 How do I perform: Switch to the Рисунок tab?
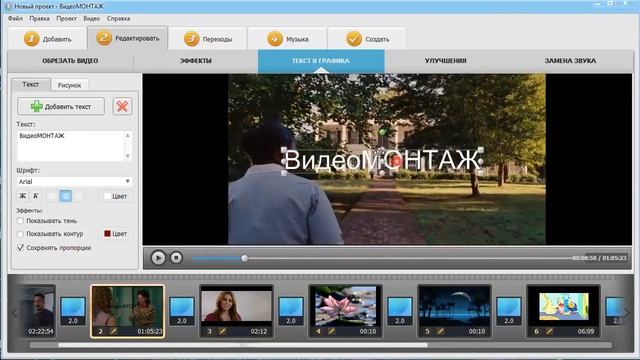69,85
